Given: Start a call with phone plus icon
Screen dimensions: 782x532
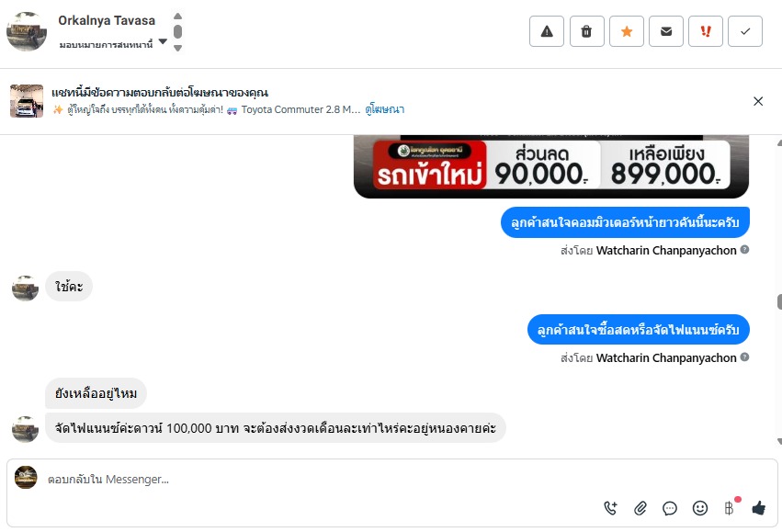Looking at the screenshot, I should tap(611, 508).
